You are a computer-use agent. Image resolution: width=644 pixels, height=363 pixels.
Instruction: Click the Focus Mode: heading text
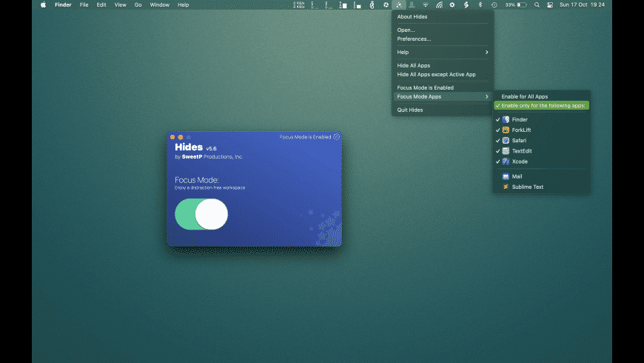(197, 180)
